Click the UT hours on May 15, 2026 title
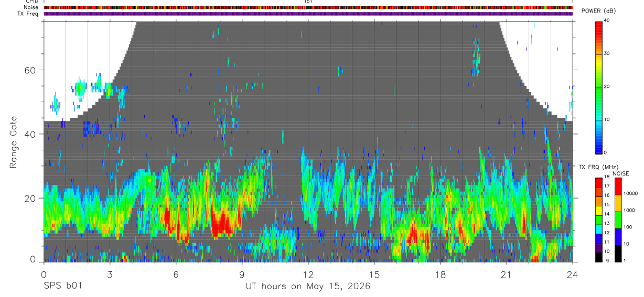 (x=308, y=287)
